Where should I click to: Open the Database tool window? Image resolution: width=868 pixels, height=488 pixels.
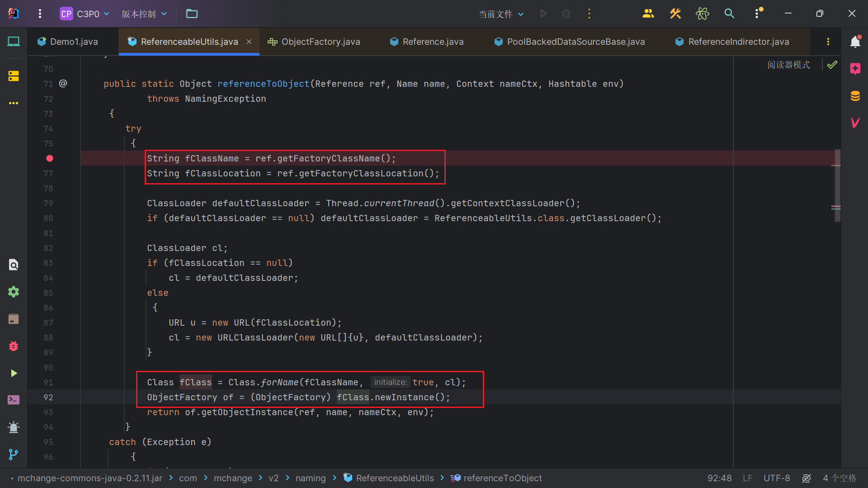click(x=855, y=96)
